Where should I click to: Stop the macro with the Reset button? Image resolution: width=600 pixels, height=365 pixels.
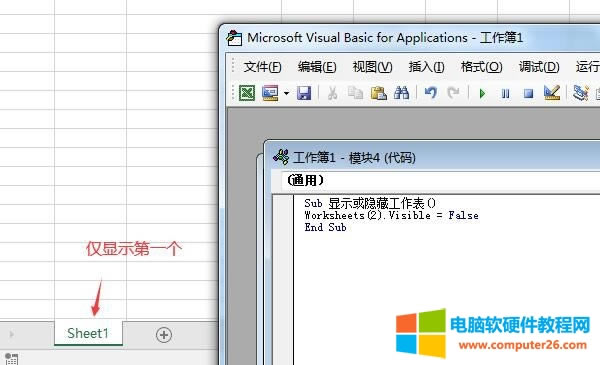[528, 93]
